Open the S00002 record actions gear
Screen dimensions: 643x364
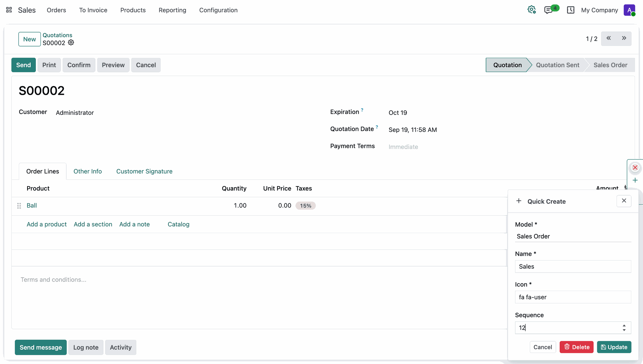click(x=71, y=43)
